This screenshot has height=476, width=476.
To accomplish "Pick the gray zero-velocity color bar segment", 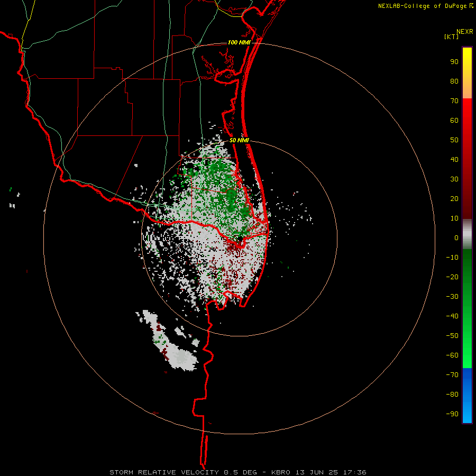I will pos(467,234).
